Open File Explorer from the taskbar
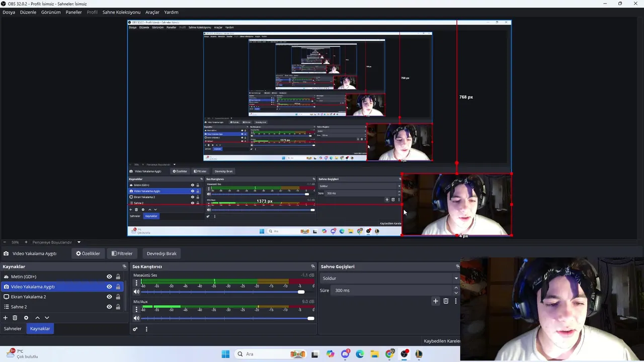This screenshot has height=362, width=644. point(375,354)
